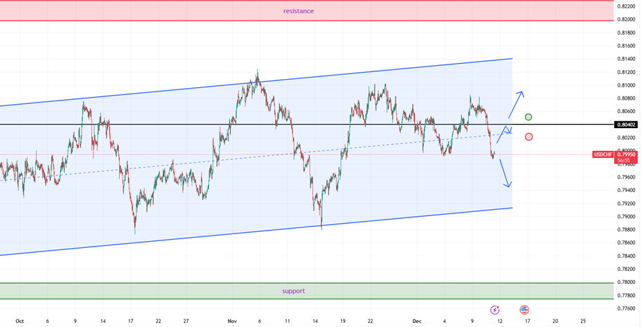This screenshot has height=327, width=644.
Task: Select the downward blue arrow drawing
Action: tap(506, 173)
